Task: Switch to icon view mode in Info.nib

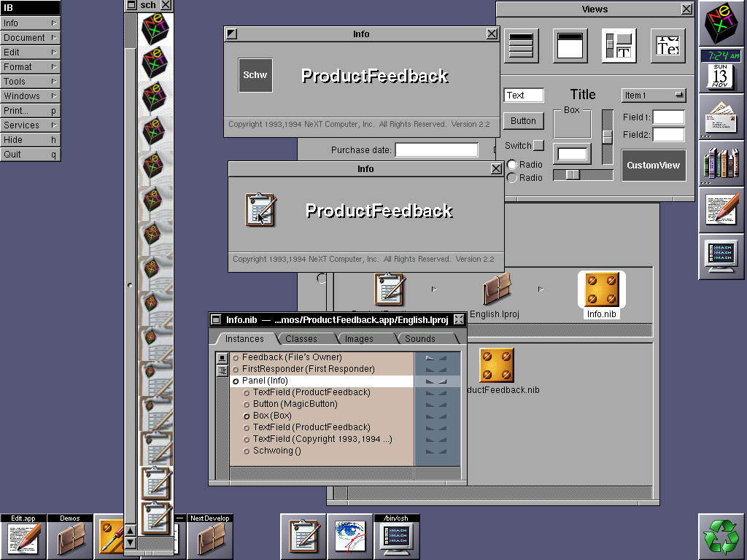Action: [x=222, y=358]
